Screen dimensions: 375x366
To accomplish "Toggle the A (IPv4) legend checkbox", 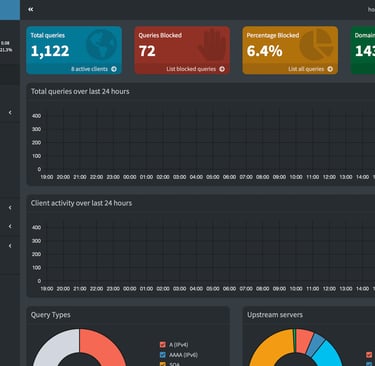I will (163, 345).
